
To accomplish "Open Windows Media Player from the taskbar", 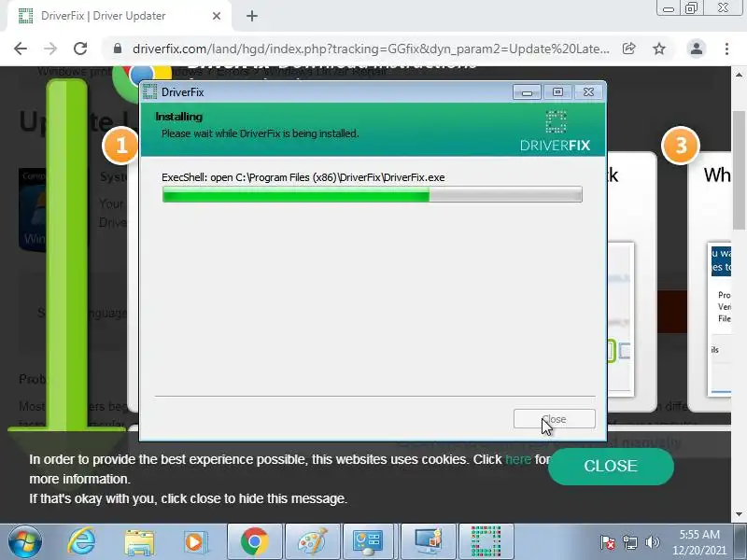I will (x=195, y=542).
